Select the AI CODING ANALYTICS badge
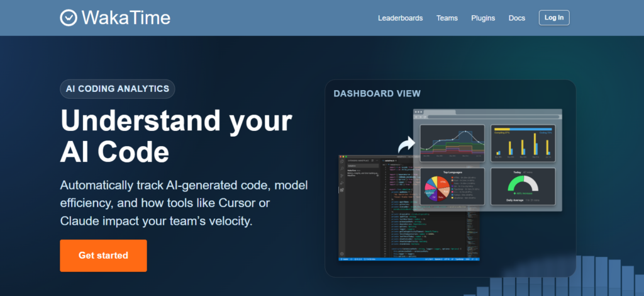 click(118, 89)
